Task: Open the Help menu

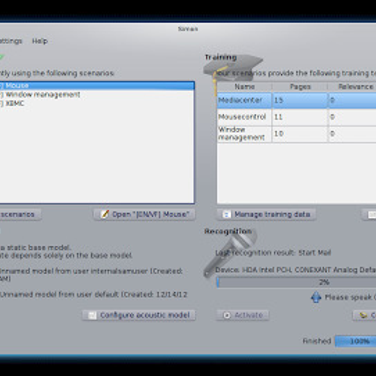Action: (x=40, y=41)
